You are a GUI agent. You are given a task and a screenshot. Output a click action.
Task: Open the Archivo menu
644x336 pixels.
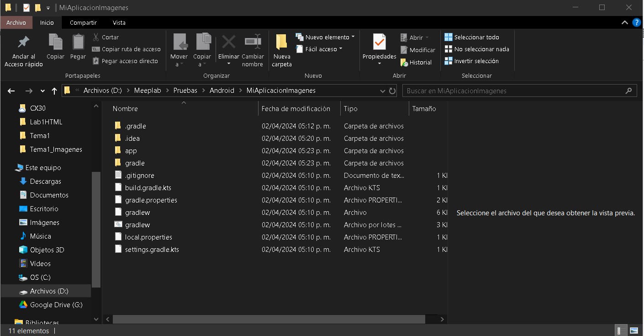point(16,22)
